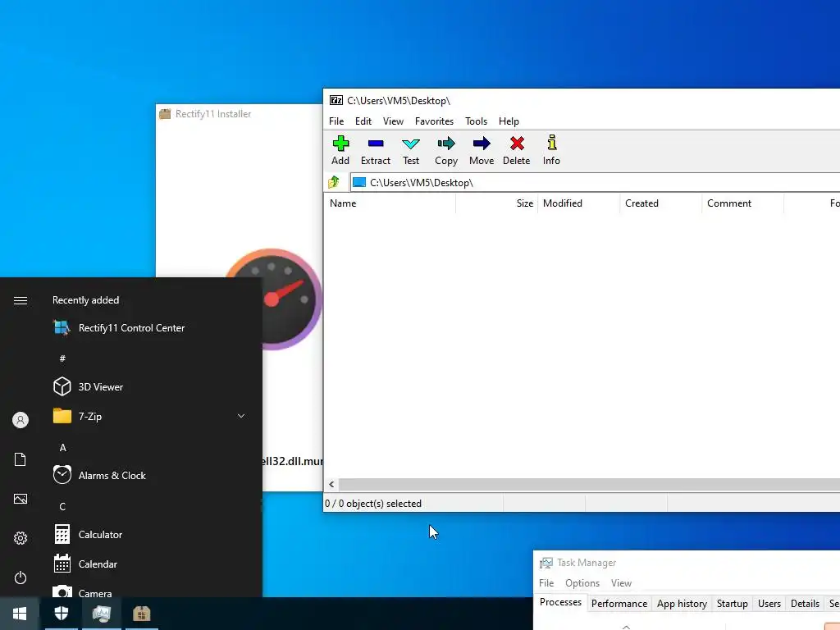This screenshot has width=840, height=630.
Task: Sort by Created column header
Action: [x=660, y=203]
